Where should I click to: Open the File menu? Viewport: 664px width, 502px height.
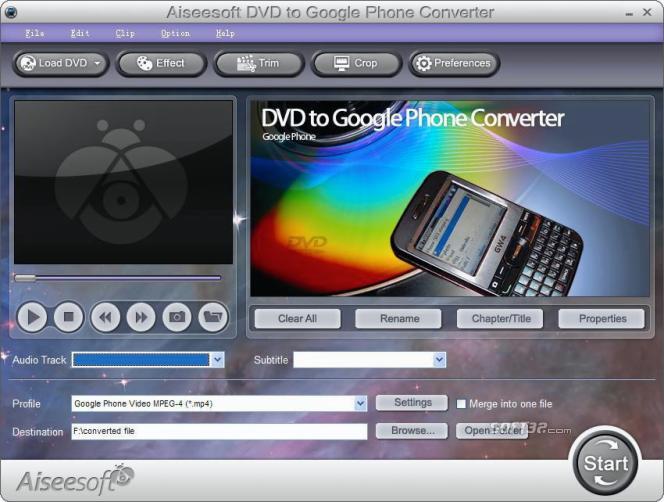click(35, 33)
